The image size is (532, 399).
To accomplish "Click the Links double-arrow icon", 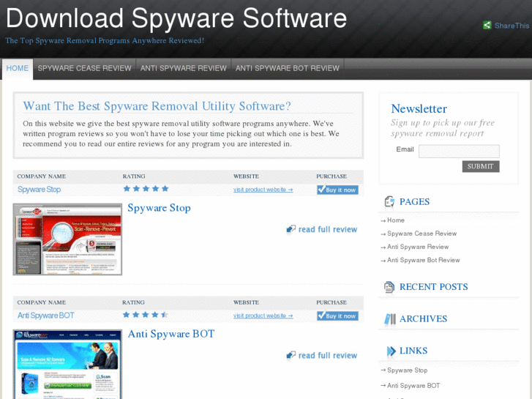I will pyautogui.click(x=391, y=351).
